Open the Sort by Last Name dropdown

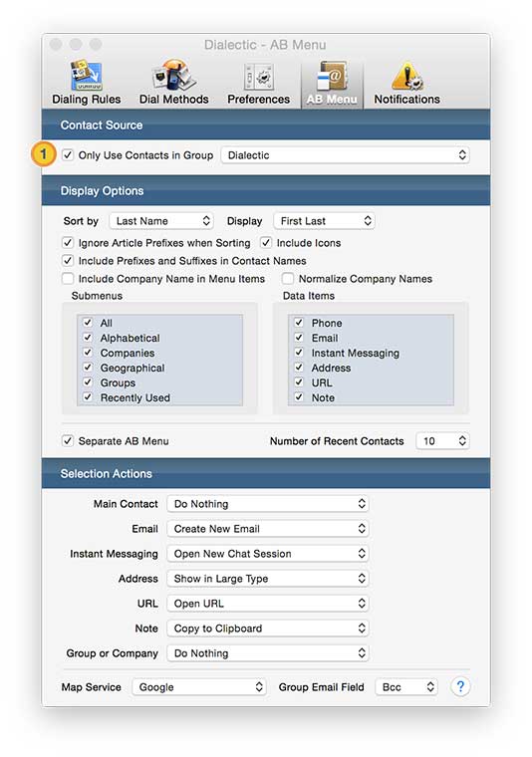click(161, 221)
